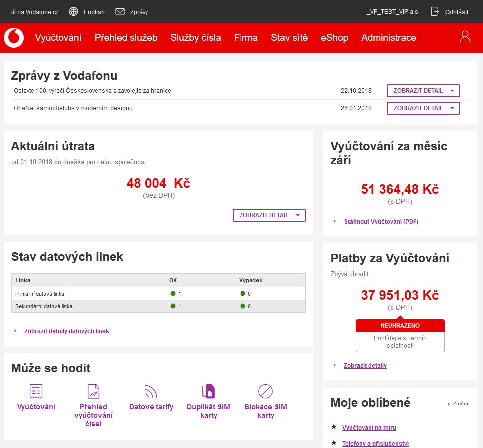
Task: Open Duplikát SIM karty label
Action: coord(208,411)
